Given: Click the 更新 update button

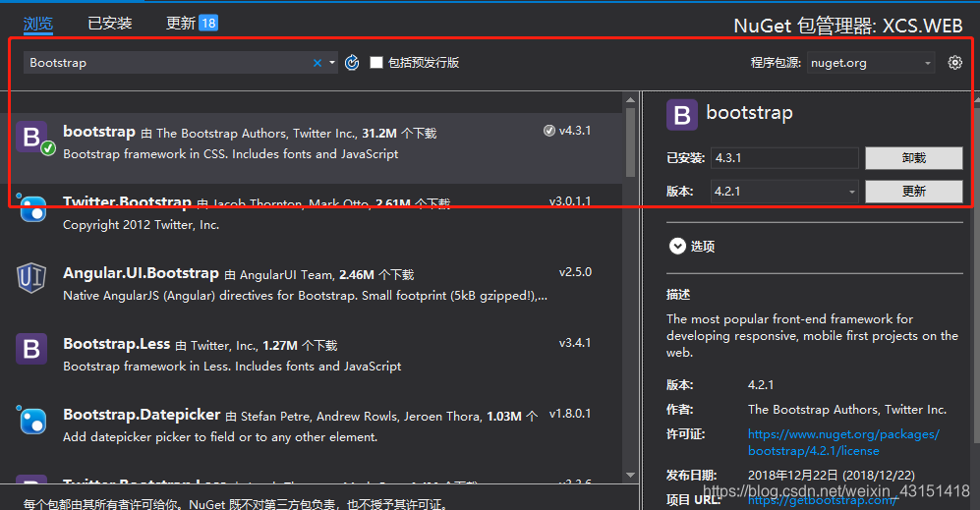Looking at the screenshot, I should [914, 192].
